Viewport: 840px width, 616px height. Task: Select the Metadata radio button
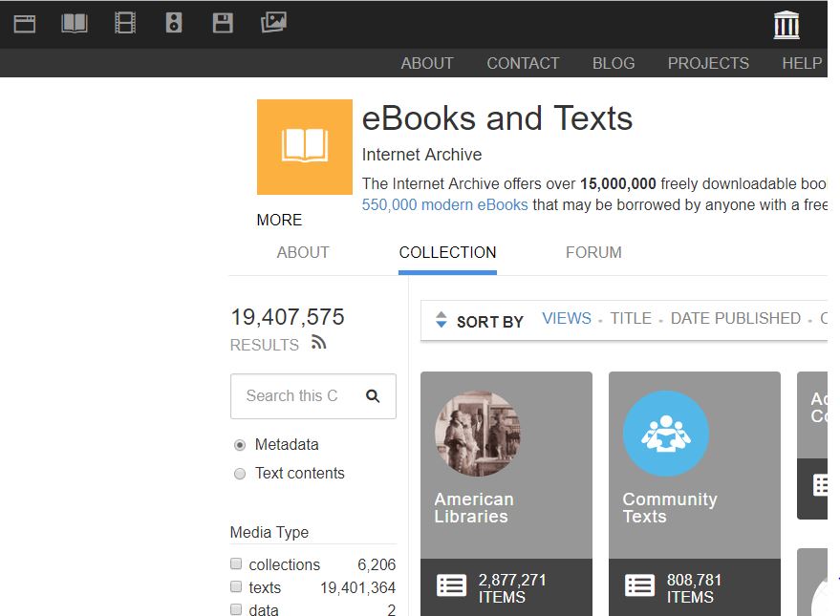(x=240, y=445)
